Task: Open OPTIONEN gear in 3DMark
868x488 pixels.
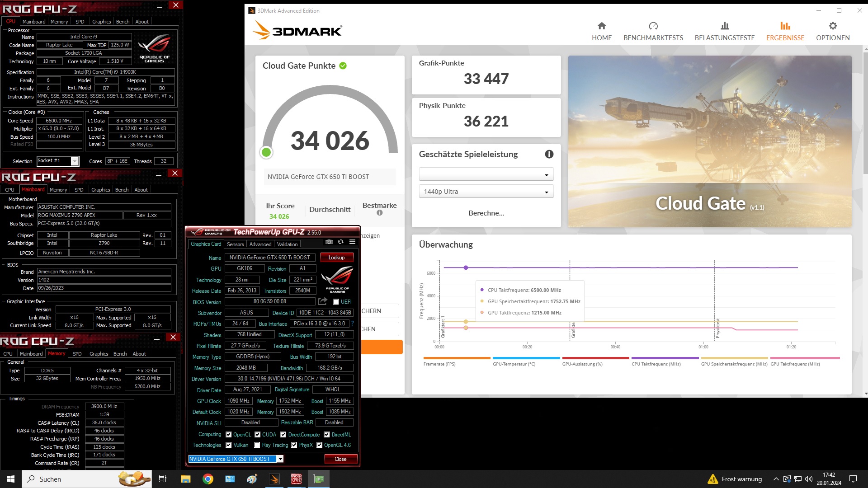Action: coord(832,31)
